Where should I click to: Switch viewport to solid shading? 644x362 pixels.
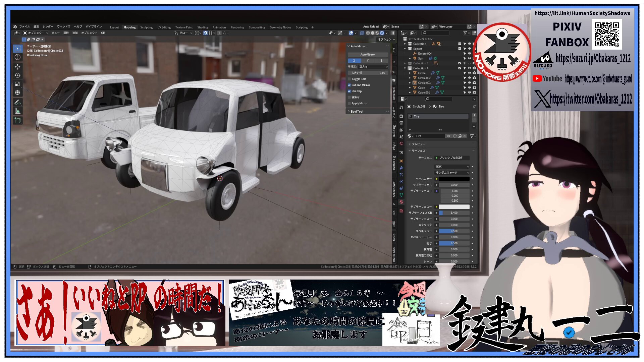[x=373, y=33]
